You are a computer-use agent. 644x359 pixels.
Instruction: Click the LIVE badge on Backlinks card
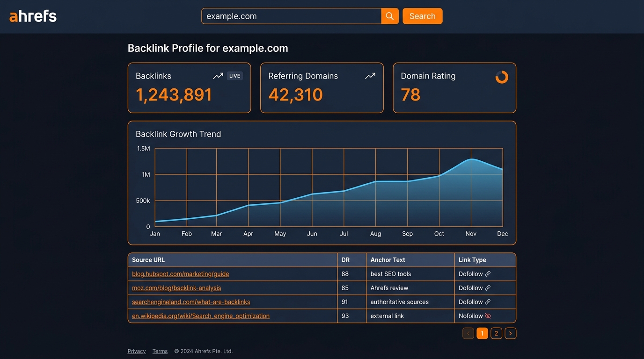coord(235,76)
